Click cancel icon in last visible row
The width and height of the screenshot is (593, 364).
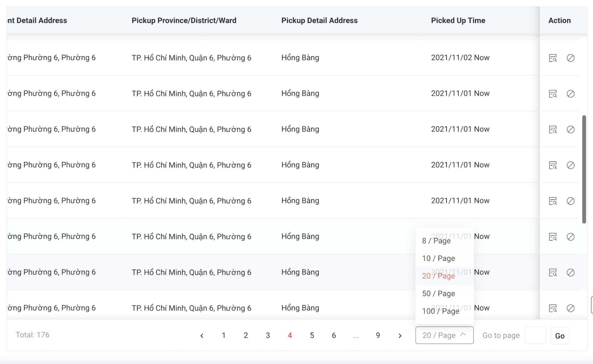[x=570, y=308]
